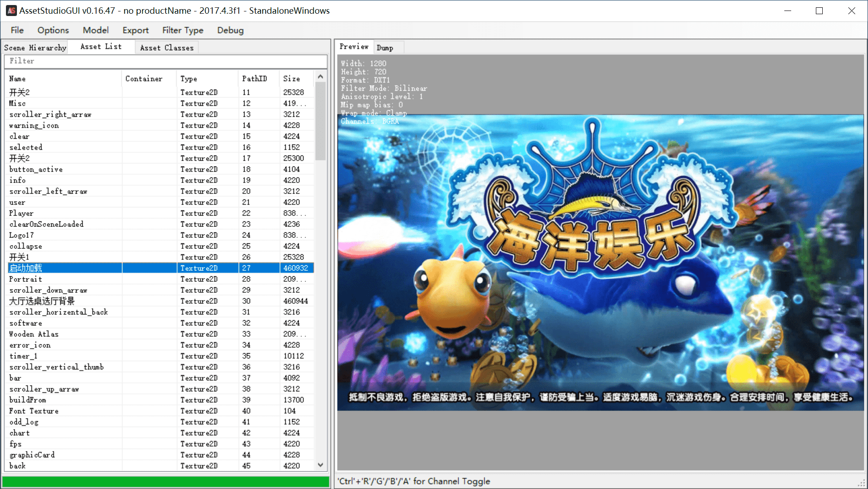Open the Options menu
868x489 pixels.
pyautogui.click(x=53, y=30)
